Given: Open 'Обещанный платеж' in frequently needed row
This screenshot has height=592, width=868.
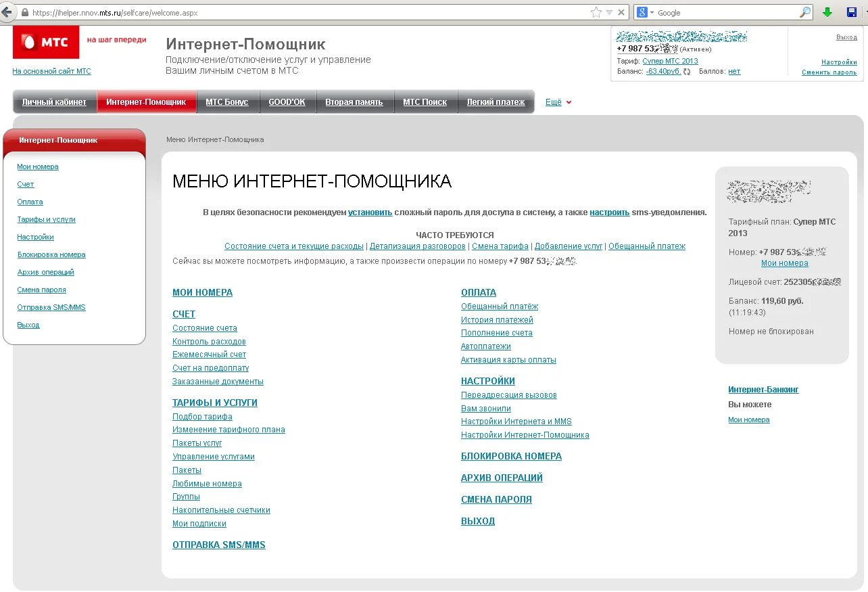Looking at the screenshot, I should [x=647, y=246].
